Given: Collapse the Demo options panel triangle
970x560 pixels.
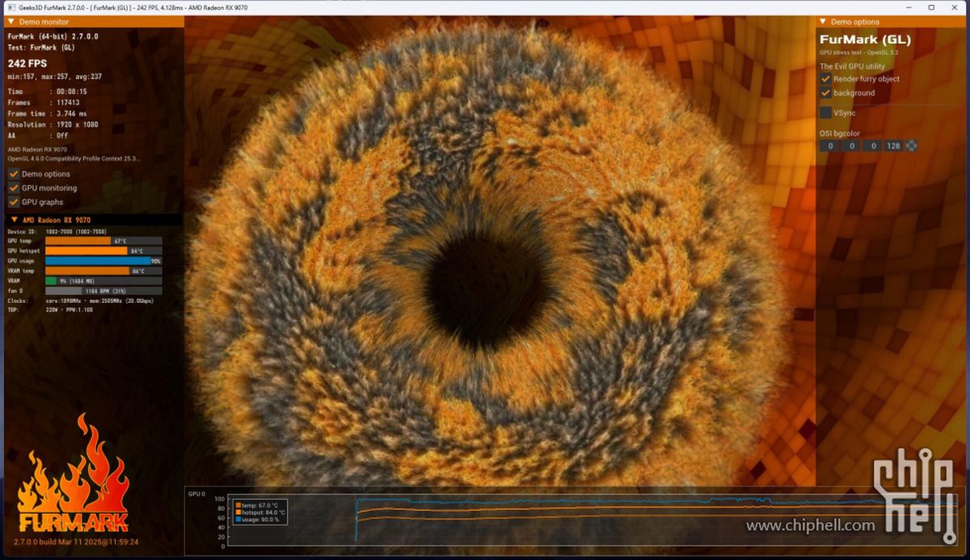Looking at the screenshot, I should (x=822, y=22).
